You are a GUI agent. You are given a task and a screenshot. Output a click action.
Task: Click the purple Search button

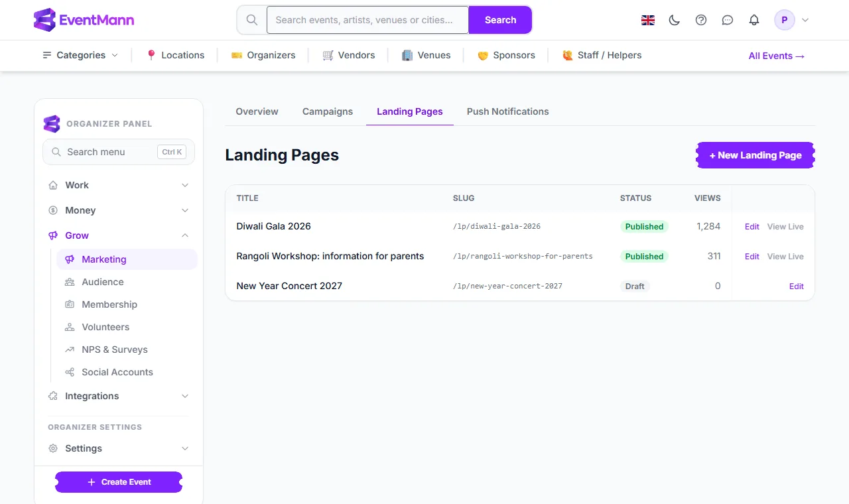[500, 20]
